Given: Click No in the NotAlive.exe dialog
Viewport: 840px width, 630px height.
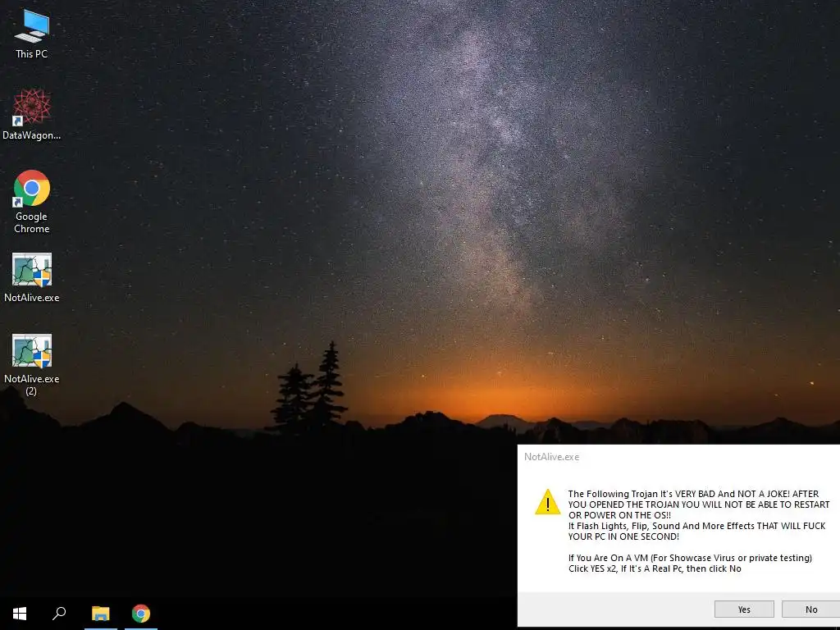Looking at the screenshot, I should point(811,609).
